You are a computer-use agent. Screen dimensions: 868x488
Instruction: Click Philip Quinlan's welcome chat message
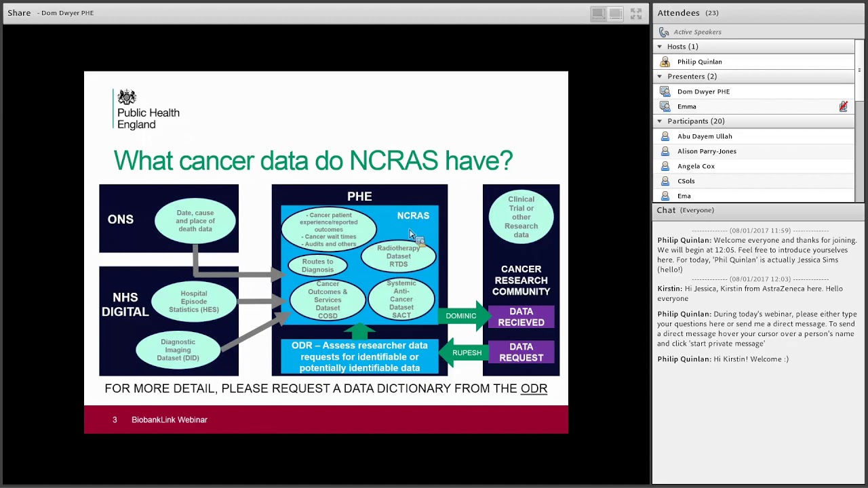coord(757,255)
